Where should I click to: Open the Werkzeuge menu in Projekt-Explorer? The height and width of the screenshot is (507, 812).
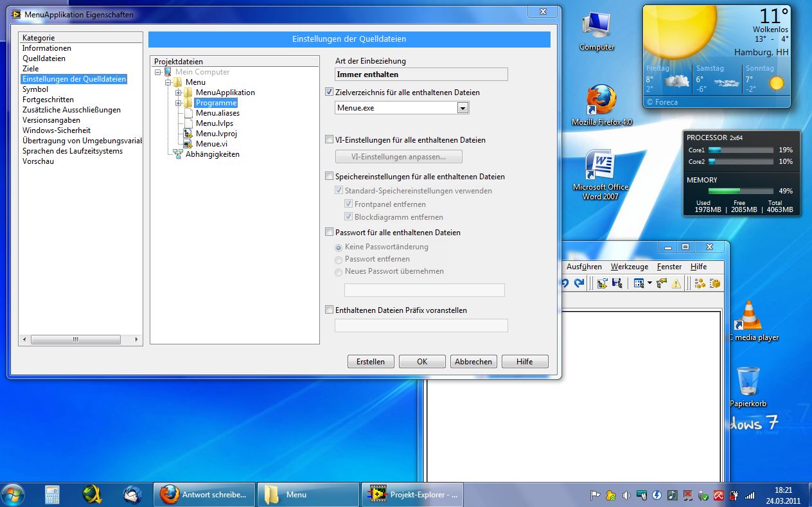pos(630,267)
